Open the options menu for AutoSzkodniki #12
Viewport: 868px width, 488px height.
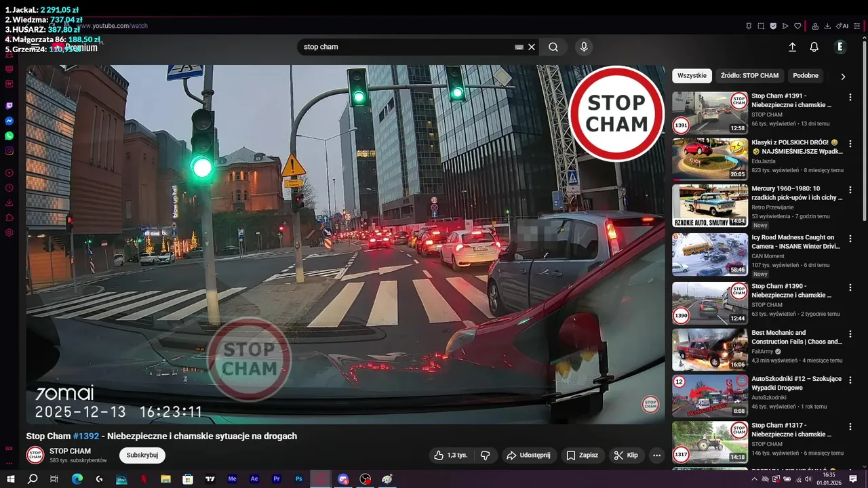point(850,380)
